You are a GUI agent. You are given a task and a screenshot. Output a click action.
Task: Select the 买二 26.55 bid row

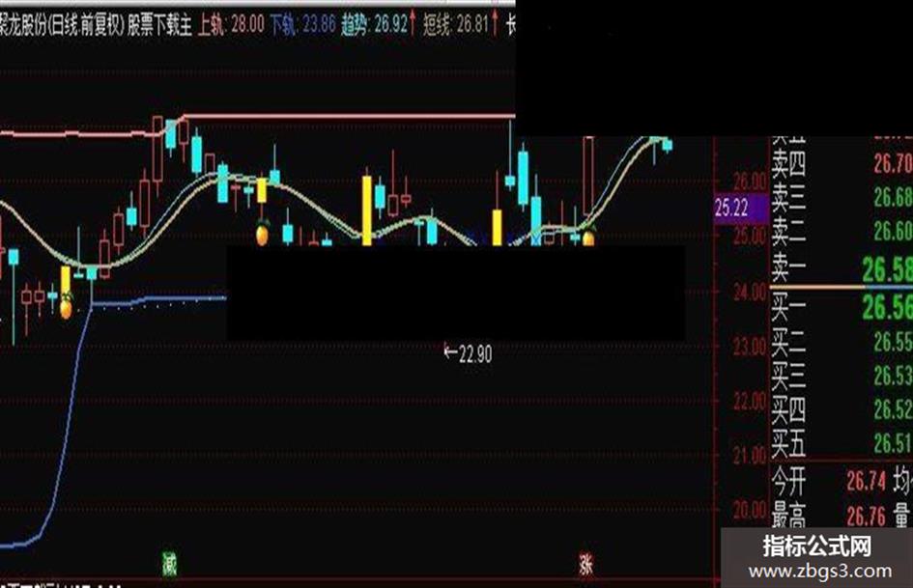(842, 343)
